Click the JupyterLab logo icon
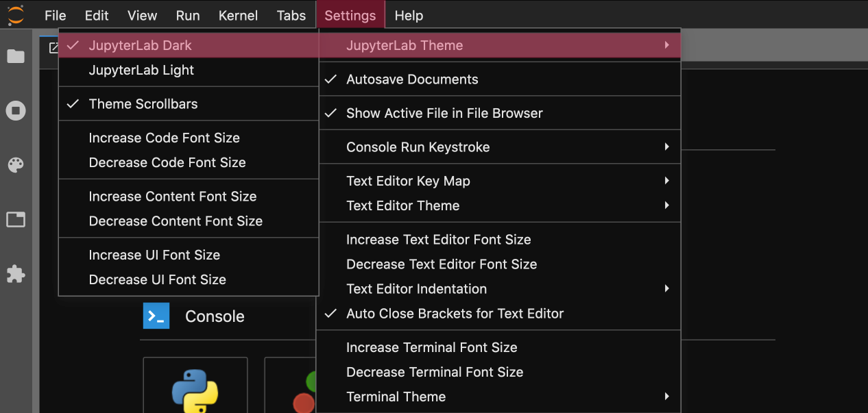Screen dimensions: 868x413 [x=15, y=14]
